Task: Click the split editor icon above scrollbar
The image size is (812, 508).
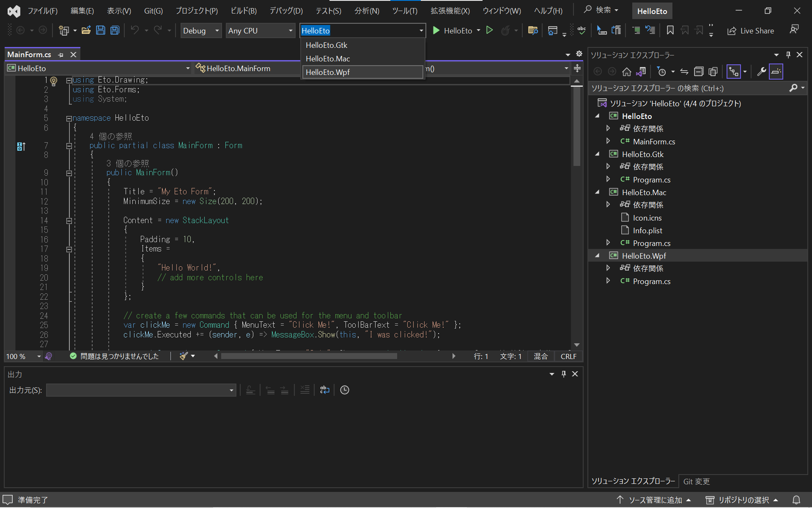Action: [x=577, y=68]
